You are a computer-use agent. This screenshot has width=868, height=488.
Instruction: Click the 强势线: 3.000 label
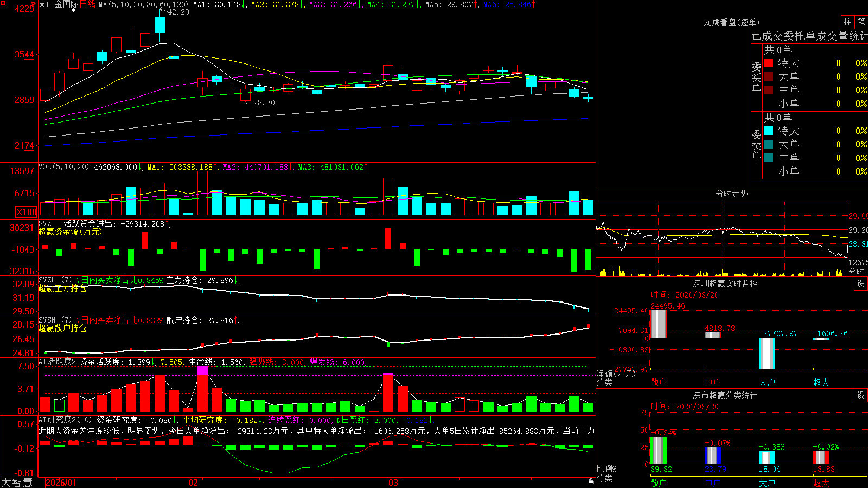[277, 362]
